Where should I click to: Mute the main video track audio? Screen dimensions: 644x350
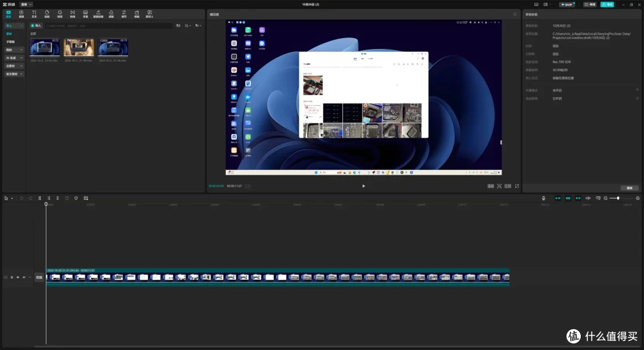[24, 277]
